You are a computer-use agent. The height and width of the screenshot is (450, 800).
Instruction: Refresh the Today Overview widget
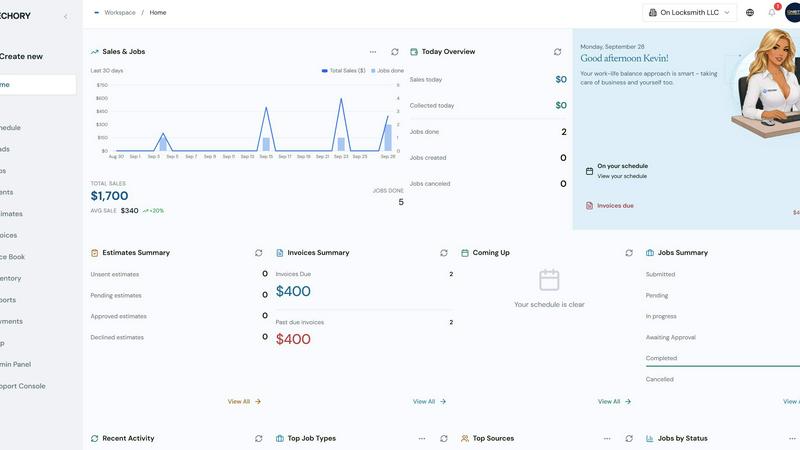click(x=558, y=52)
